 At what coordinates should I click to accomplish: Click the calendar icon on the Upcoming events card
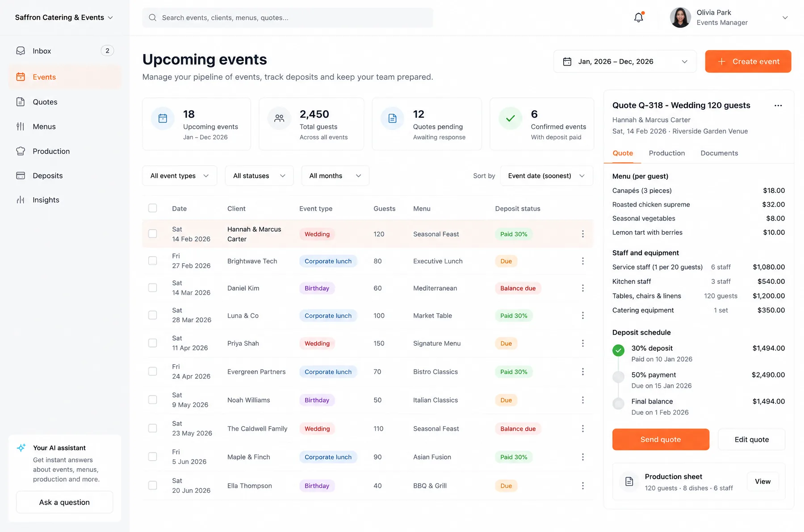pos(163,118)
